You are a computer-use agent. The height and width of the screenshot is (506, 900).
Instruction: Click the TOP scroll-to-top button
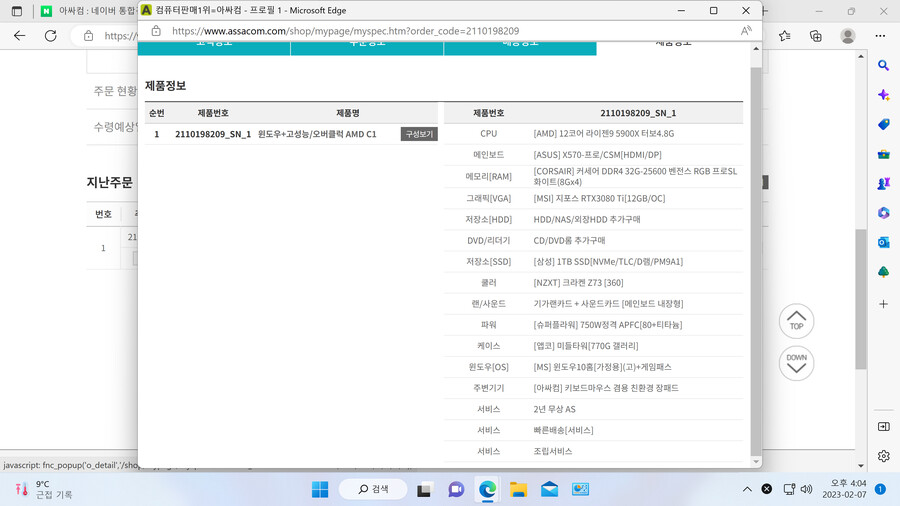(796, 321)
